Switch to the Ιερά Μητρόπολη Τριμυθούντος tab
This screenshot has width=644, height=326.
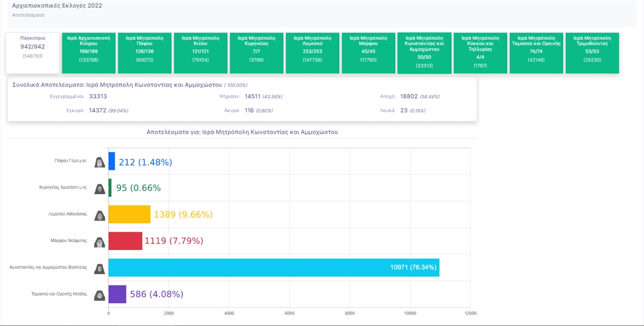tap(592, 53)
